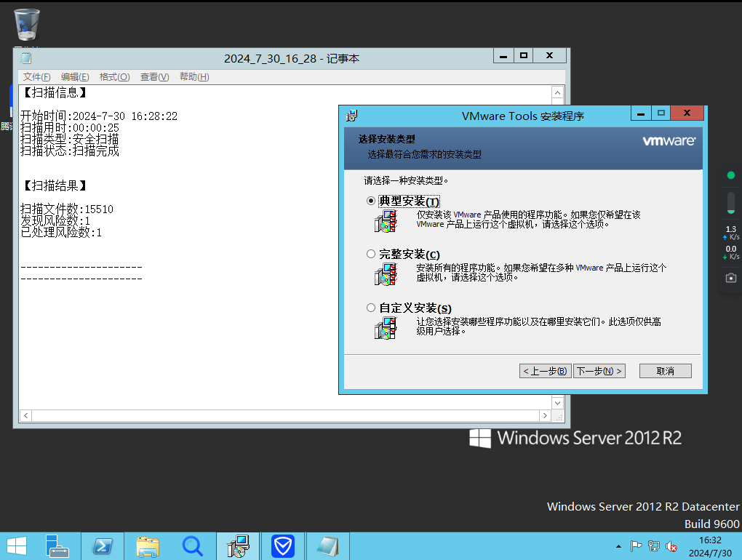Click the upload speed 1.3 K/s readout

[x=731, y=233]
